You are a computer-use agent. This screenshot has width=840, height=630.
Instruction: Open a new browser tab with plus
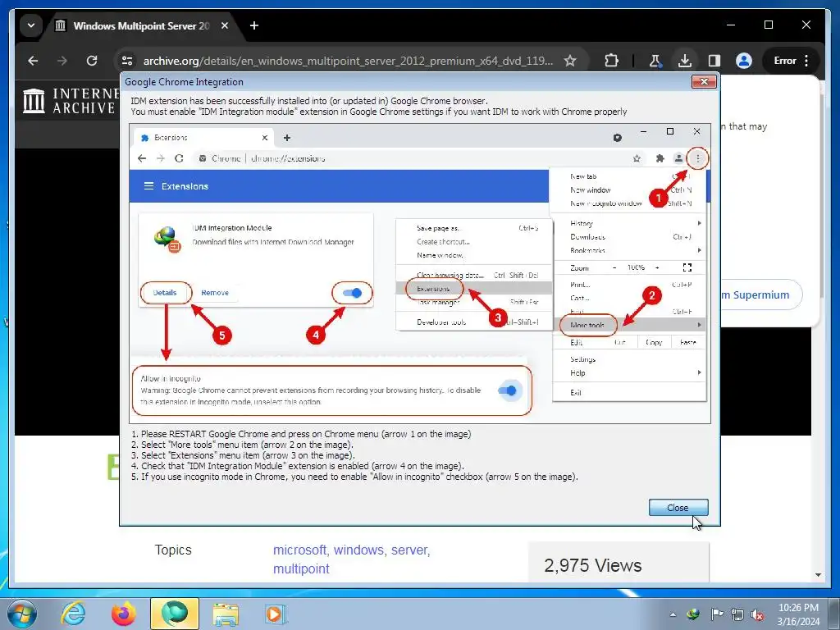click(254, 25)
